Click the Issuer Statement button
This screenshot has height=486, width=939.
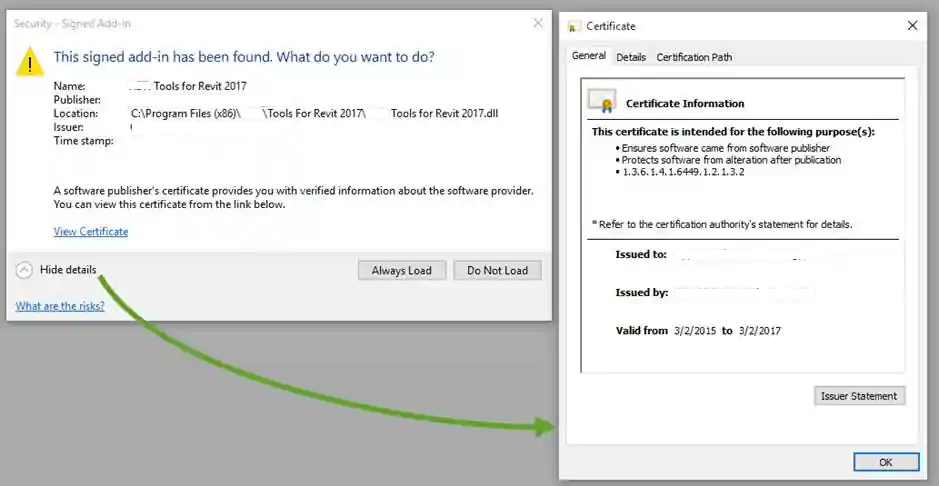tap(859, 396)
